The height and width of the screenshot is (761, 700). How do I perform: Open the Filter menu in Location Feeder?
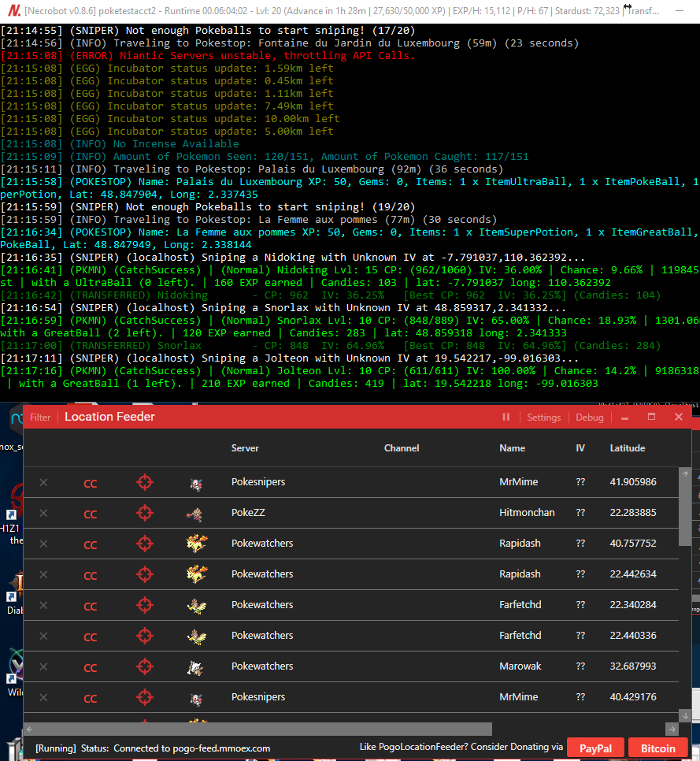(40, 418)
